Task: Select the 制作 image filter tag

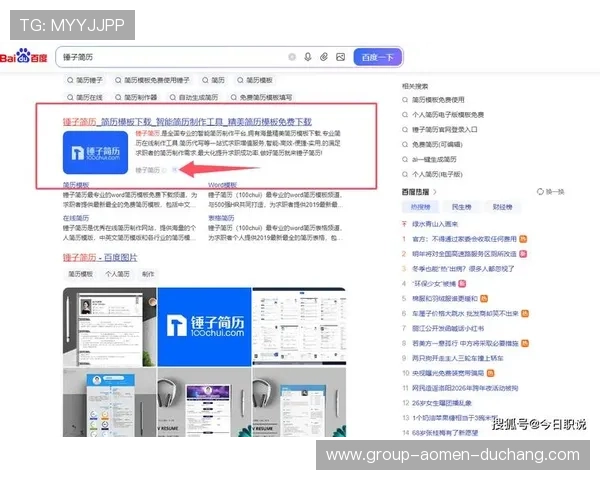Action: [x=148, y=274]
